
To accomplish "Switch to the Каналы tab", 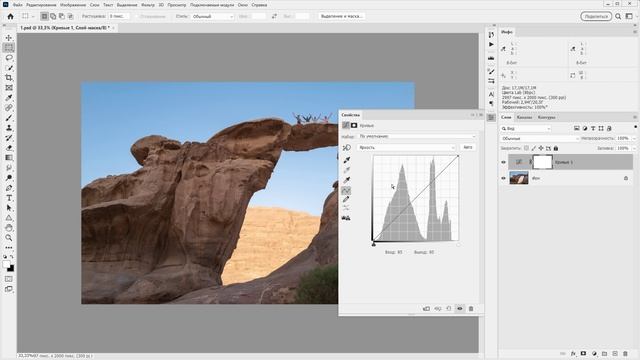I will (524, 117).
